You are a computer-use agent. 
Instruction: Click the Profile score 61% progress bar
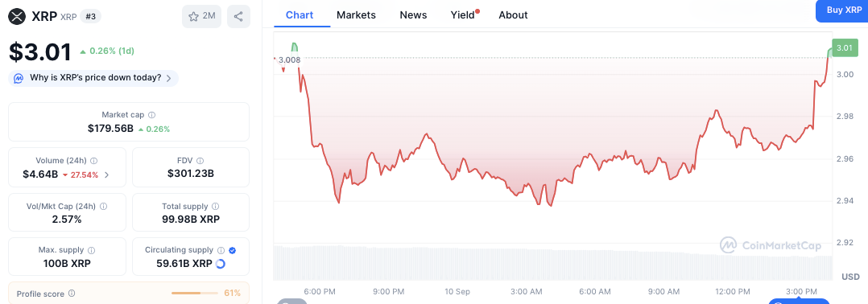pyautogui.click(x=194, y=293)
